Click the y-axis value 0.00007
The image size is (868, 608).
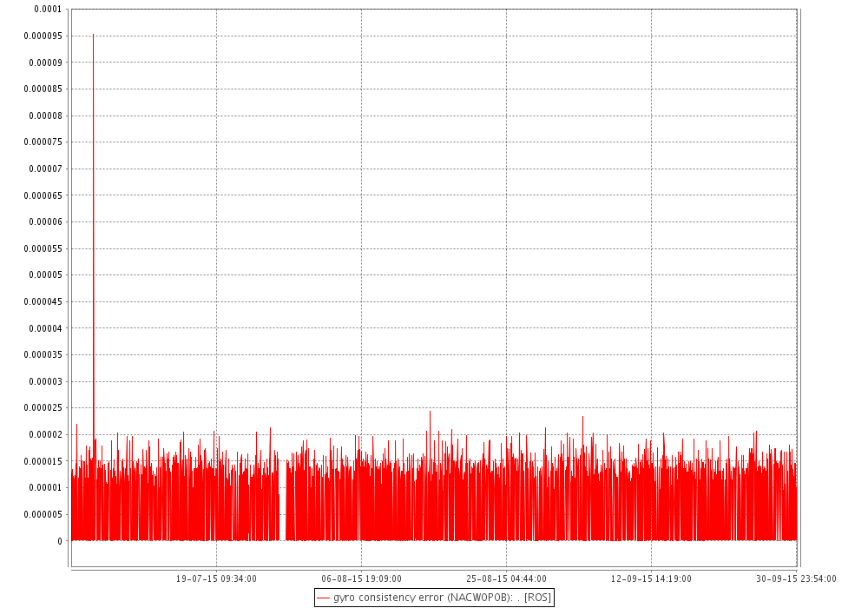tap(45, 169)
